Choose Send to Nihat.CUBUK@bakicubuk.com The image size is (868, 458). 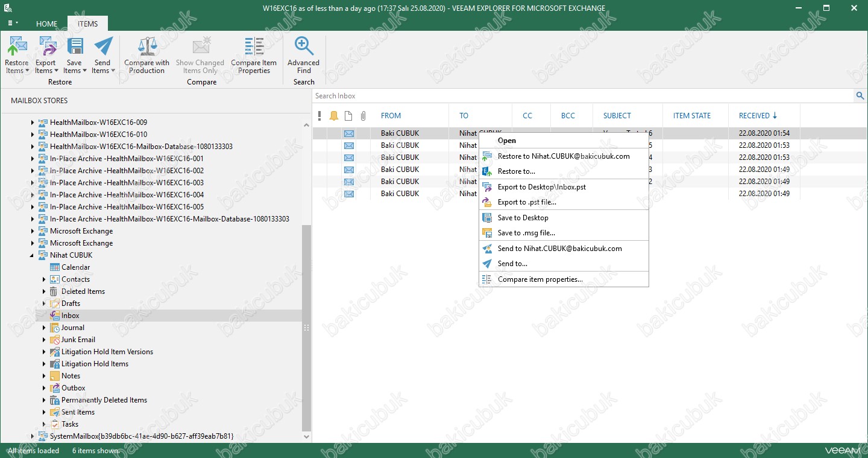point(564,249)
